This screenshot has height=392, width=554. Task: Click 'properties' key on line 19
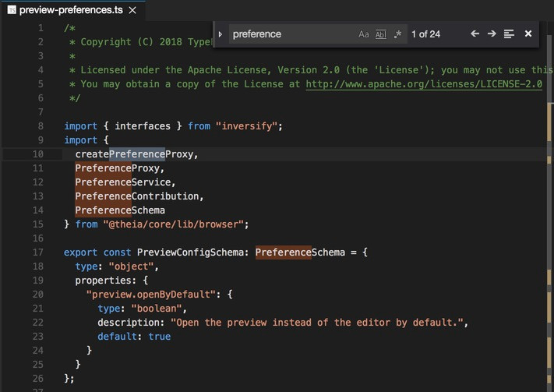tap(103, 281)
